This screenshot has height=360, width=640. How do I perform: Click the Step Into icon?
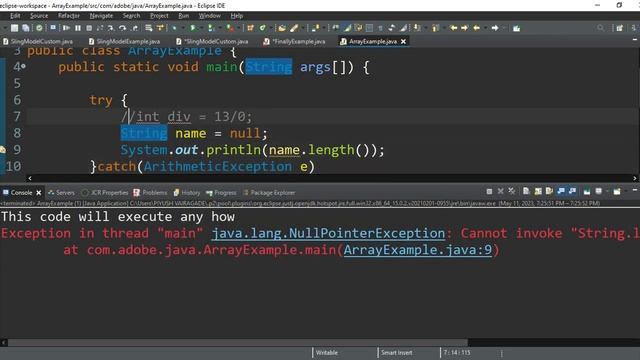tap(111, 28)
